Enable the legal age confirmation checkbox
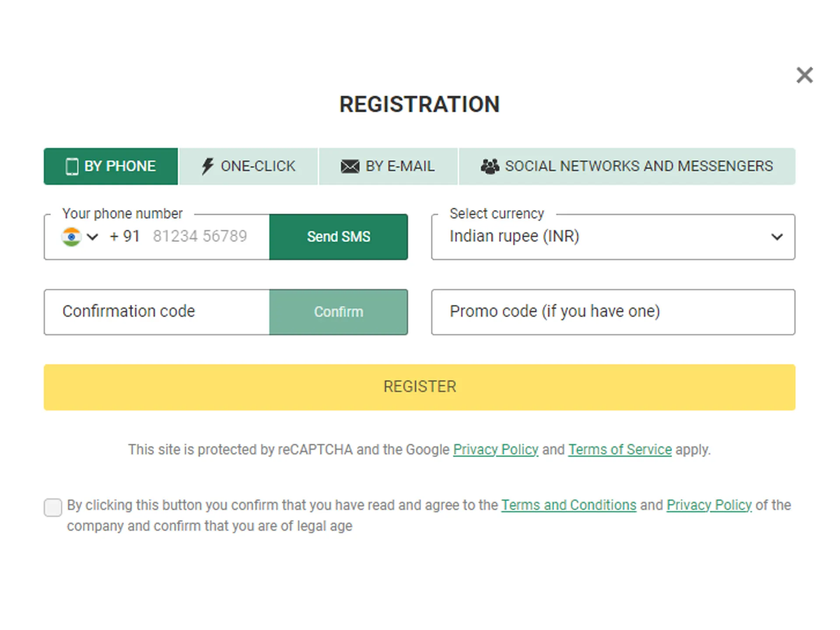The width and height of the screenshot is (840, 630). click(x=52, y=504)
